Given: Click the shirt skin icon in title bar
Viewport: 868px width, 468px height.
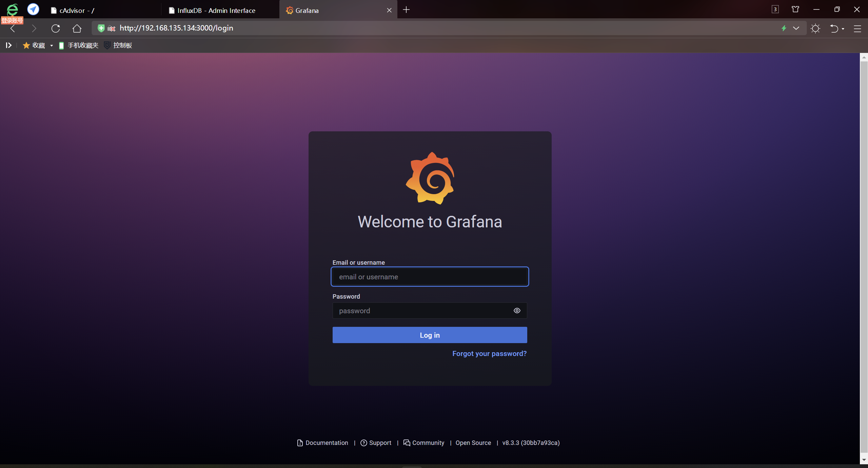Looking at the screenshot, I should click(x=795, y=10).
